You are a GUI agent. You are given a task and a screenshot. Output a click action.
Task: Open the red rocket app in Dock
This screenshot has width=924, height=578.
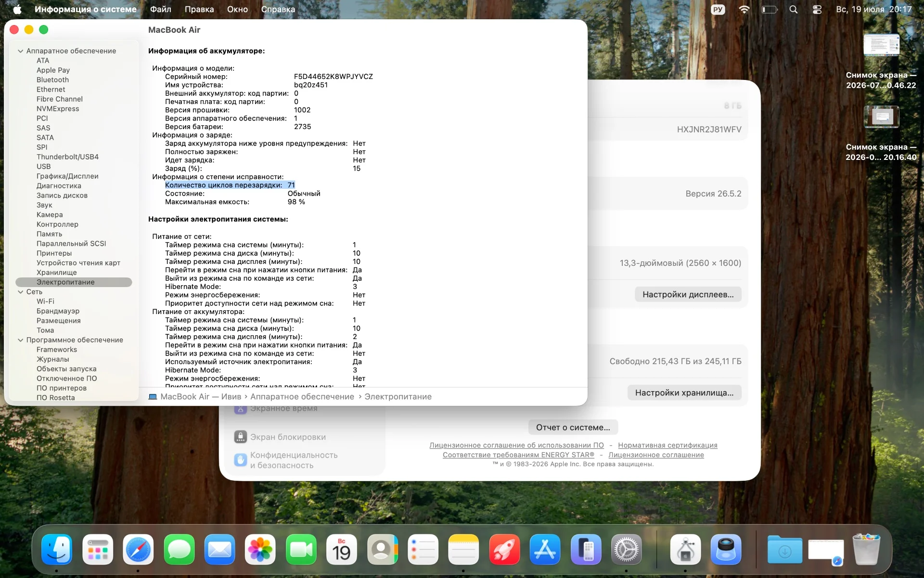(504, 550)
